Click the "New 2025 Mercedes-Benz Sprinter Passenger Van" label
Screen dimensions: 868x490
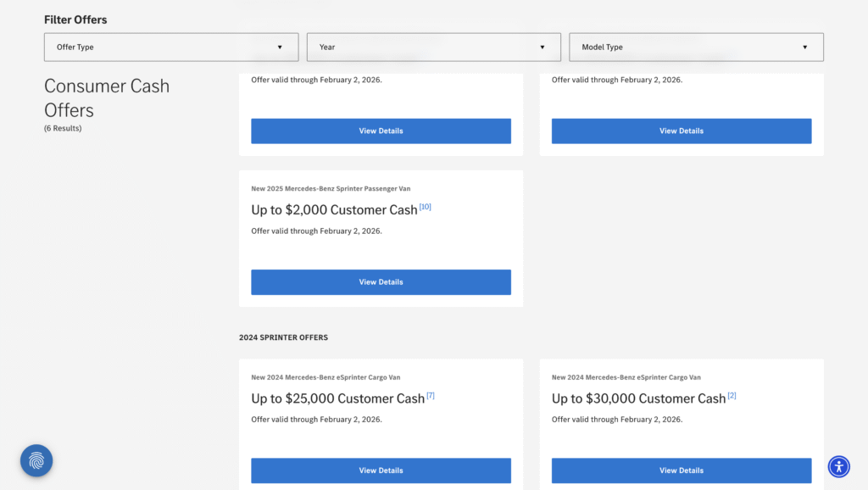pyautogui.click(x=331, y=188)
